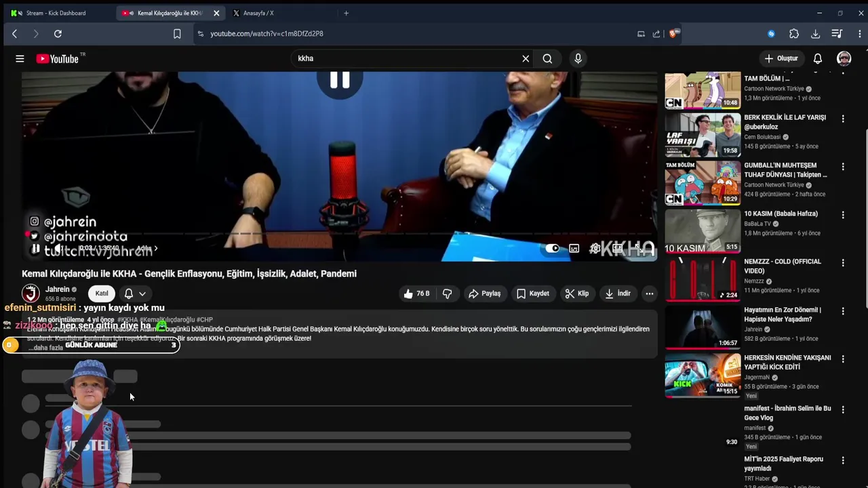Open options for BERK KEKLİK video

(x=843, y=119)
